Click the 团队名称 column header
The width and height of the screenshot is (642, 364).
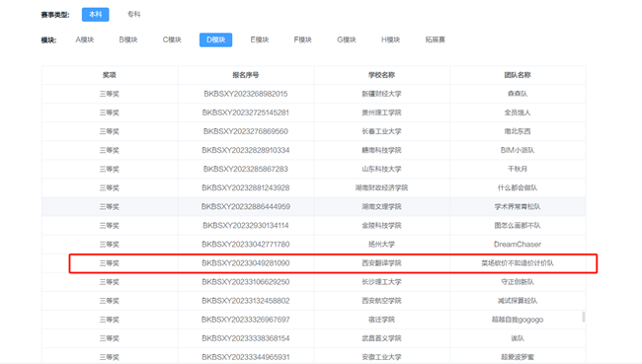[x=518, y=75]
